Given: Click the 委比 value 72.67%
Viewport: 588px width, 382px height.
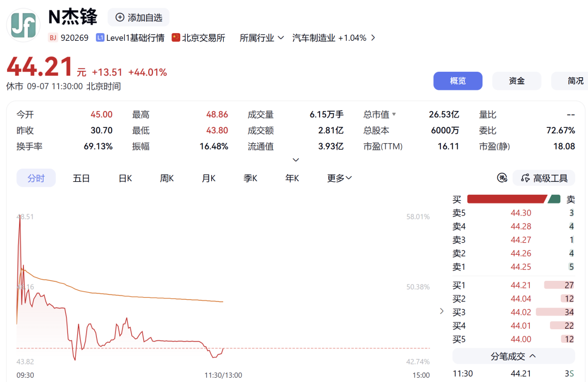Looking at the screenshot, I should [x=561, y=131].
